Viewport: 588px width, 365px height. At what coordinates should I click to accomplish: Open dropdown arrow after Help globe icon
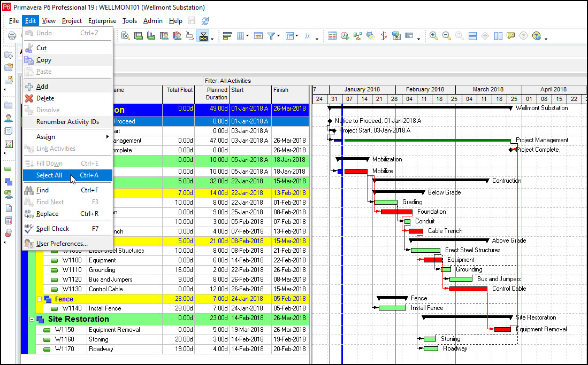pyautogui.click(x=546, y=38)
